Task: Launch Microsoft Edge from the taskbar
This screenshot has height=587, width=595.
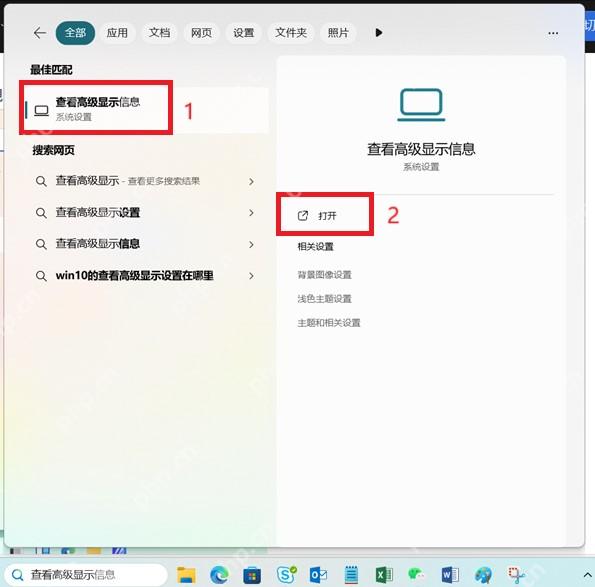Action: [219, 575]
